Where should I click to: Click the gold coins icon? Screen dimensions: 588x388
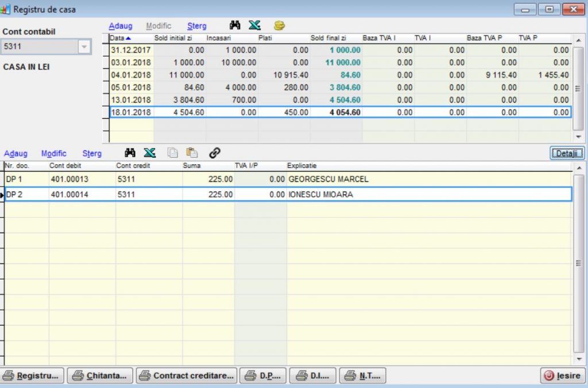[x=279, y=26]
